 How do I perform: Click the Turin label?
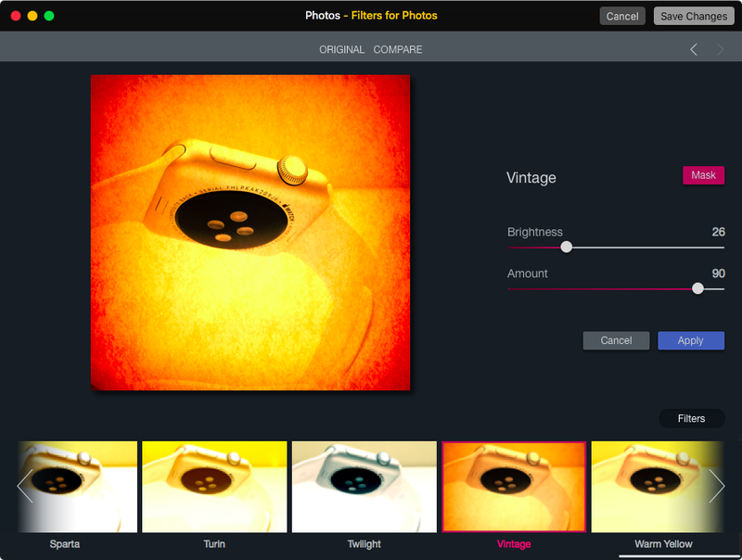[x=214, y=544]
